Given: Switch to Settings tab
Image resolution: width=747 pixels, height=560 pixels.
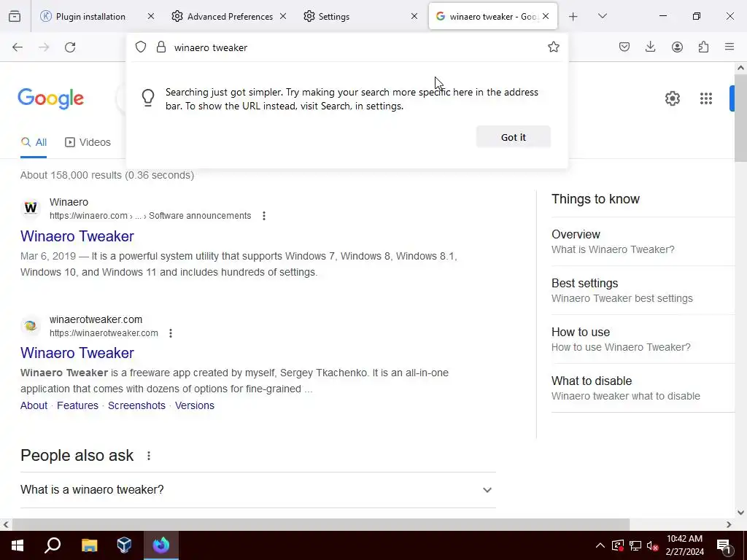Looking at the screenshot, I should pyautogui.click(x=333, y=17).
